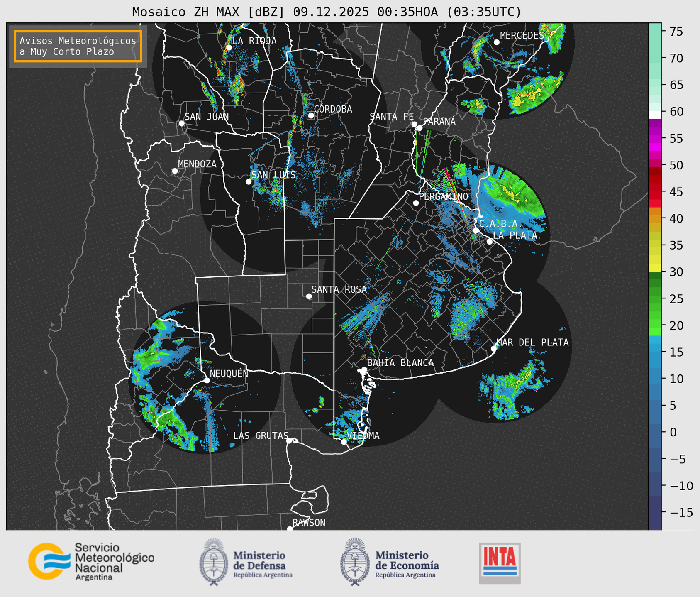Click the 75 value on the color scale

(676, 32)
